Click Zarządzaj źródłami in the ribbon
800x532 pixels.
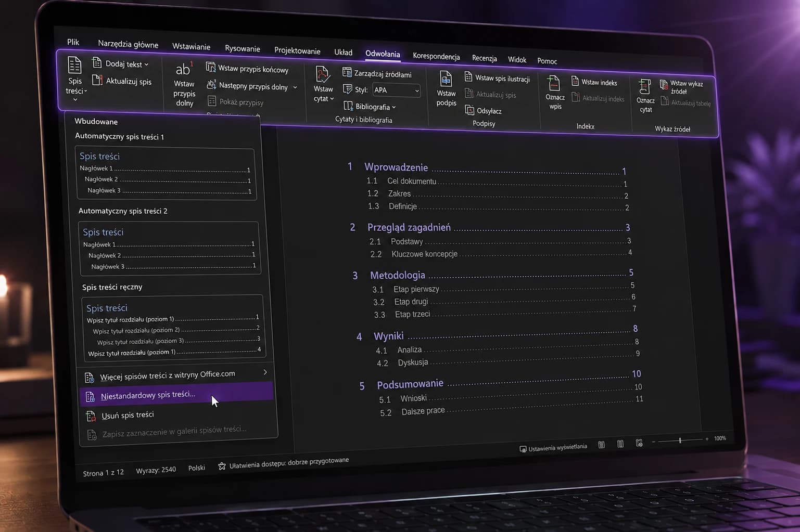pyautogui.click(x=377, y=73)
